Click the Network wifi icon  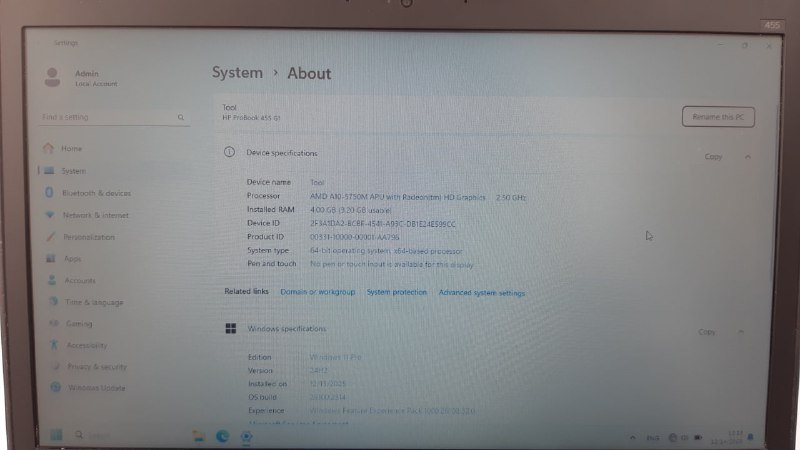[x=49, y=215]
